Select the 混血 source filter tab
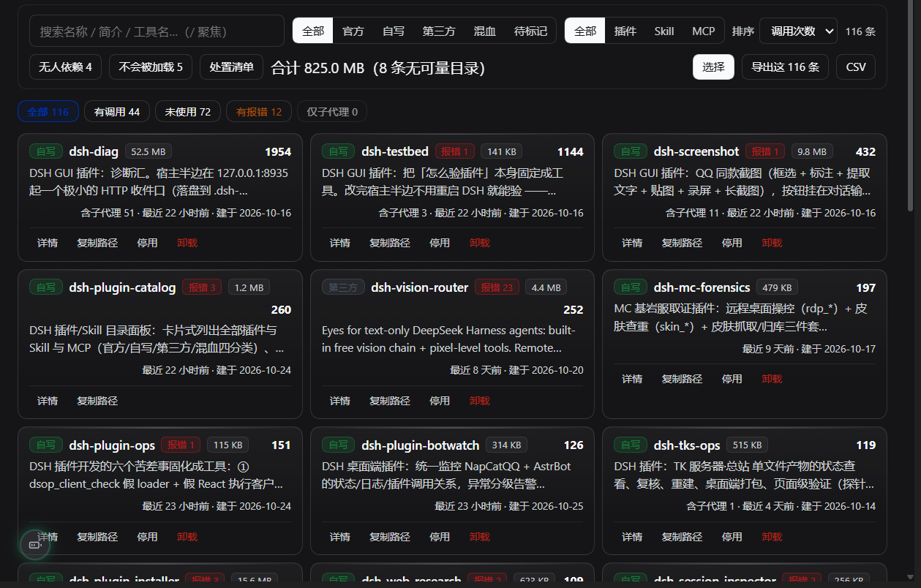The width and height of the screenshot is (921, 588). (485, 31)
